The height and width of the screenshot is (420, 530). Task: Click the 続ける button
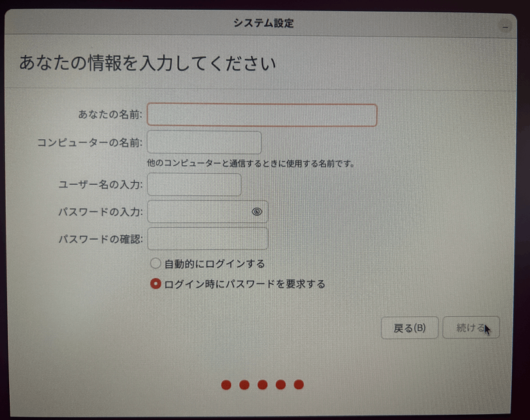coord(471,327)
